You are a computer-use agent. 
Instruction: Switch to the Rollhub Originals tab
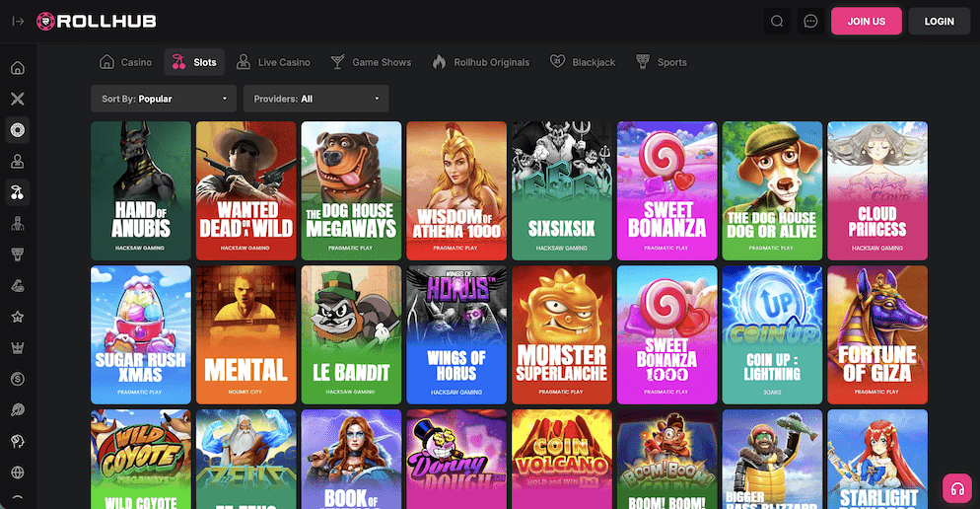pyautogui.click(x=480, y=62)
